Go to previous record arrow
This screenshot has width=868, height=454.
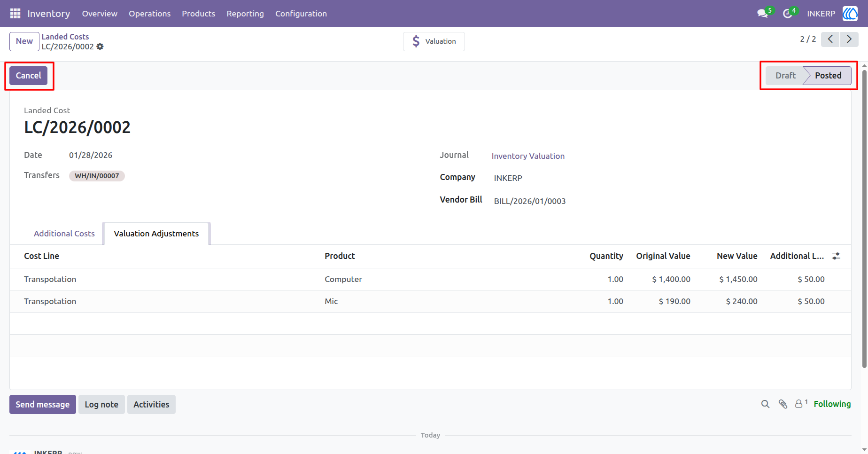[830, 39]
